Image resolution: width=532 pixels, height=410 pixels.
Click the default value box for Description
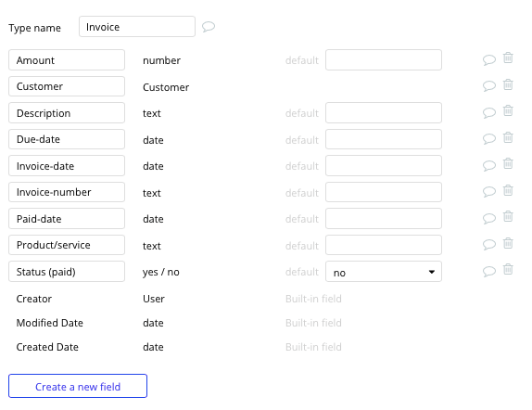pyautogui.click(x=384, y=113)
